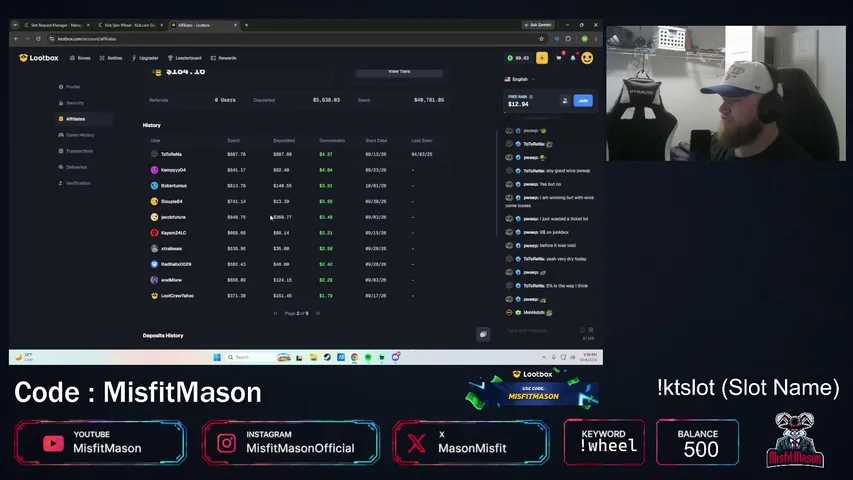Click the chat message input field

coord(541,330)
